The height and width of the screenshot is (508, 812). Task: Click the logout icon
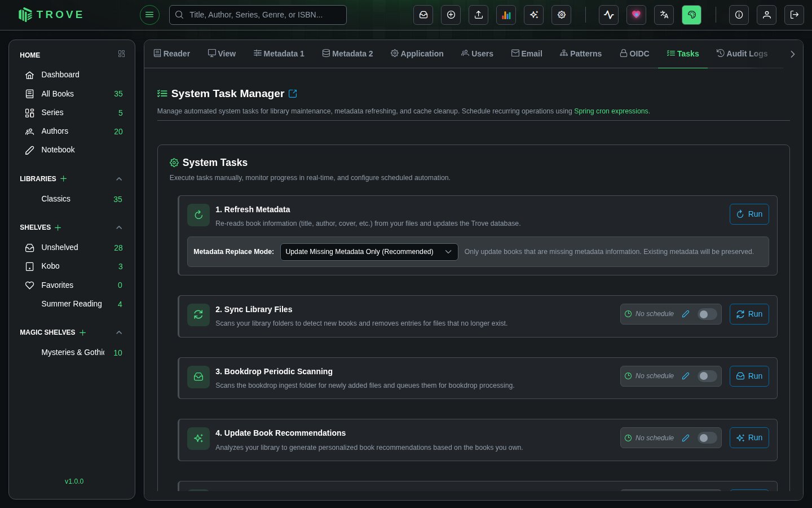[x=795, y=15]
